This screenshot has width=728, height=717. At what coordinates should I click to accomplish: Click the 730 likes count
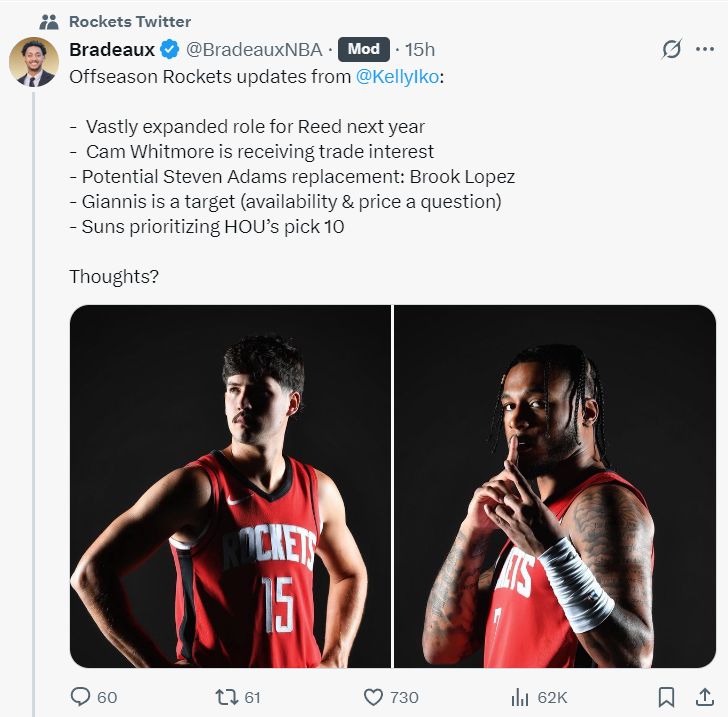pyautogui.click(x=404, y=697)
